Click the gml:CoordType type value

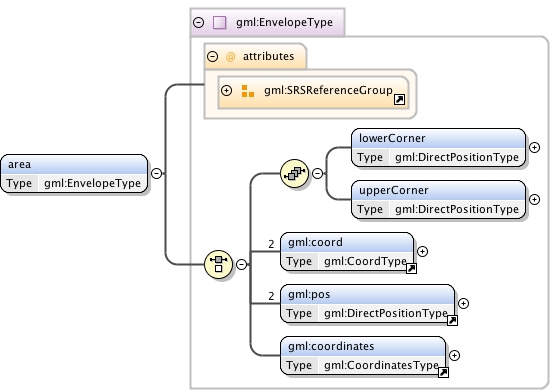pos(365,261)
